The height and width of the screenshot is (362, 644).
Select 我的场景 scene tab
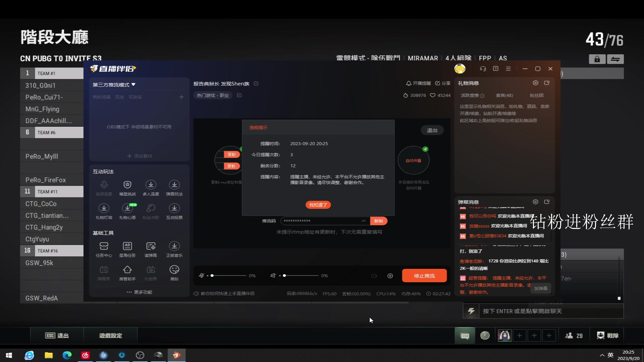point(102,97)
